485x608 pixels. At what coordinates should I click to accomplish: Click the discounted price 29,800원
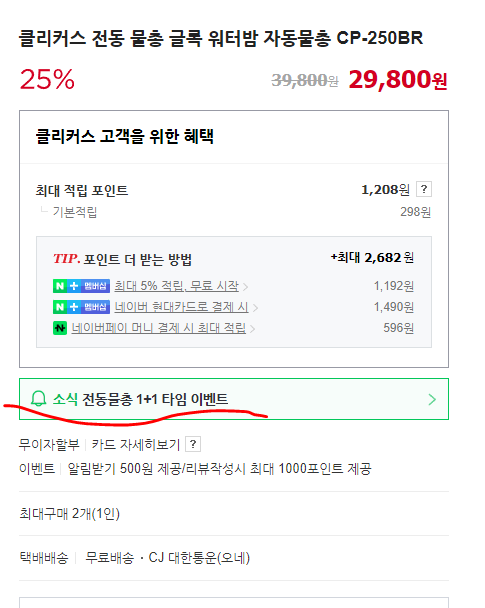click(x=398, y=79)
